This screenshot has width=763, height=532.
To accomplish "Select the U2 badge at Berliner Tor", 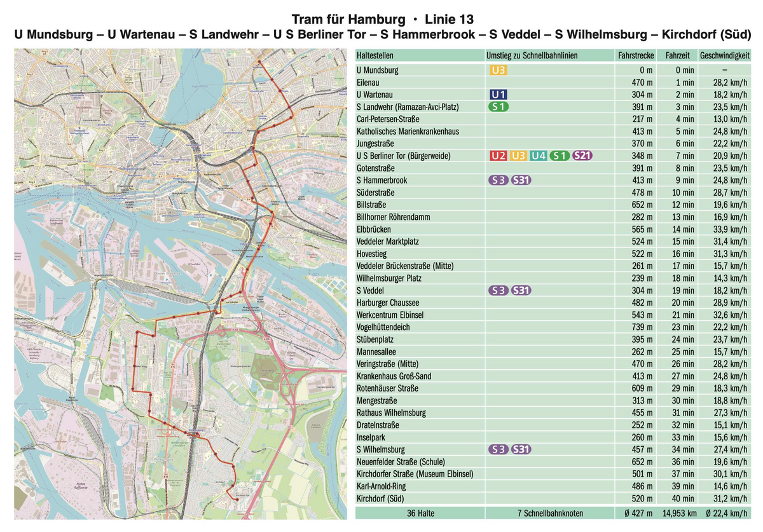I will [x=498, y=156].
